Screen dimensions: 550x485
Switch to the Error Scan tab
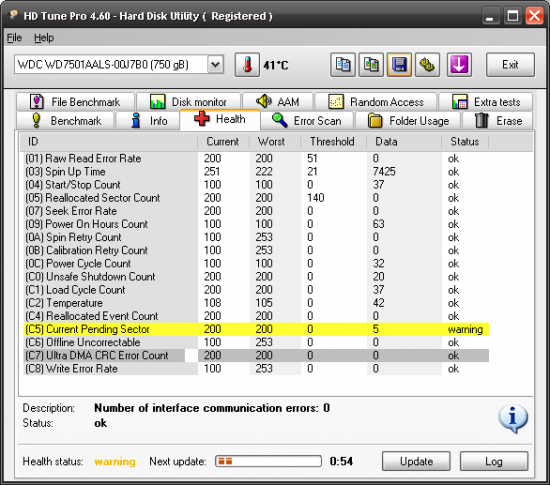click(307, 121)
